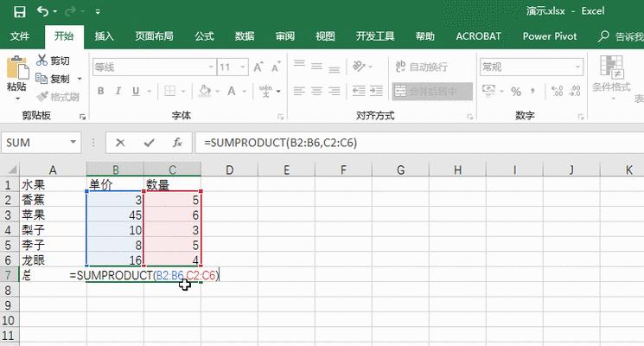Customize the Quick Access Toolbar
The width and height of the screenshot is (644, 346).
tap(98, 11)
